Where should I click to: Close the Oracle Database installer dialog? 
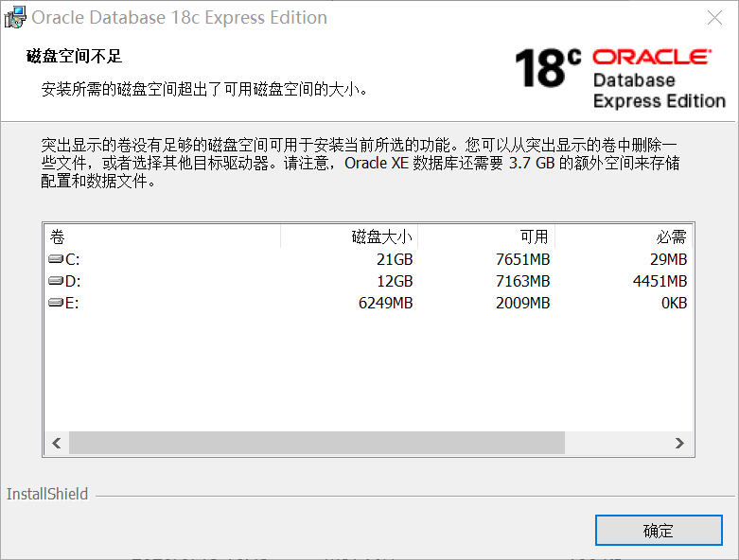pos(714,18)
